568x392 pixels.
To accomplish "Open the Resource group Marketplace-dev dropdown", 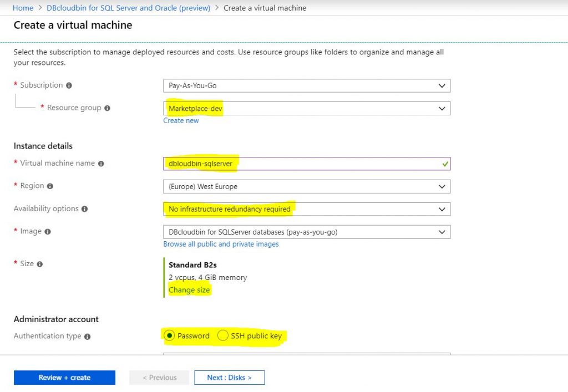I will (x=307, y=108).
